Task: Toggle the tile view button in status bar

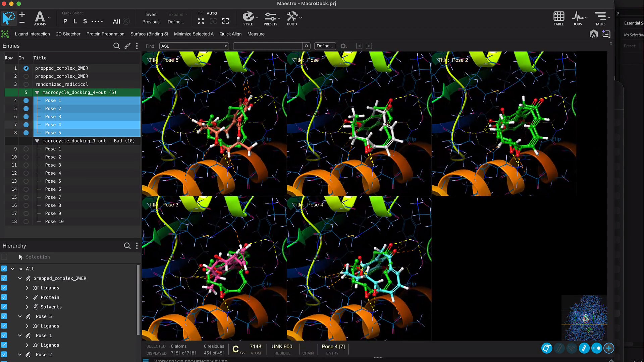Action: (596, 348)
